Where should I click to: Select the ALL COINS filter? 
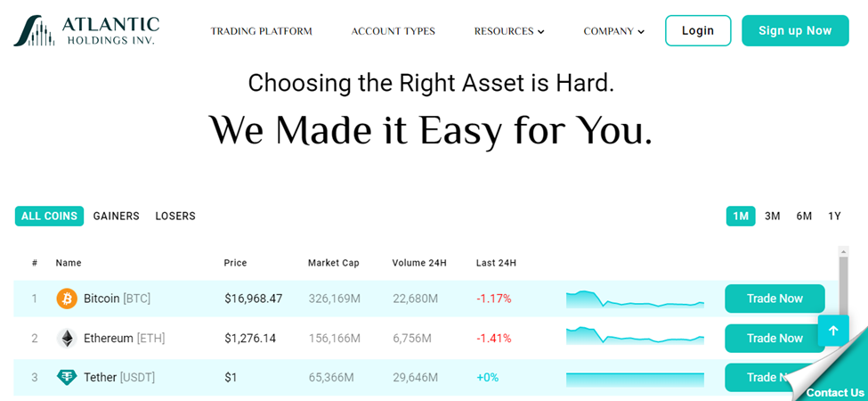pos(49,216)
